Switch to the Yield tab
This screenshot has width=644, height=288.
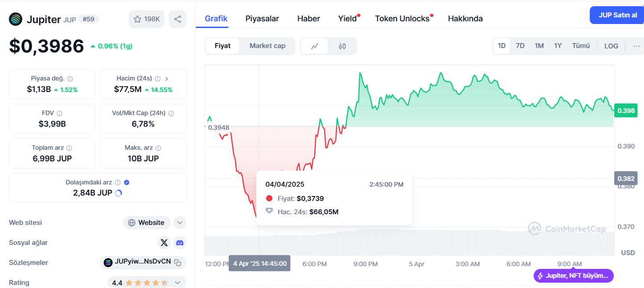348,19
